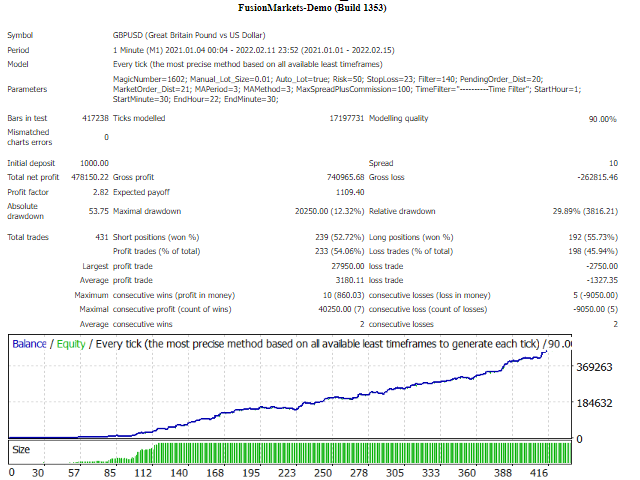Click the consecutive profit value '40250.00 (7)'
This screenshot has height=480, width=640.
tap(341, 309)
